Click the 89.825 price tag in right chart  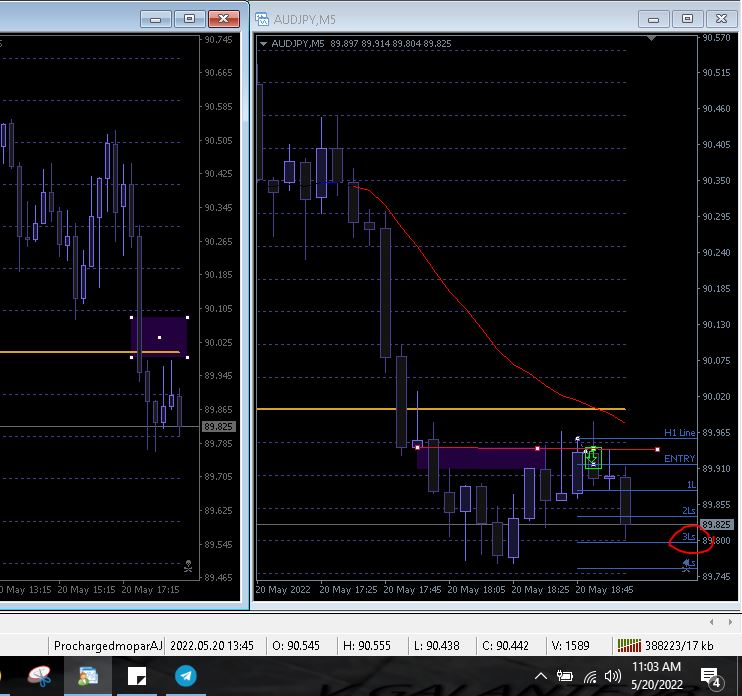tap(716, 524)
